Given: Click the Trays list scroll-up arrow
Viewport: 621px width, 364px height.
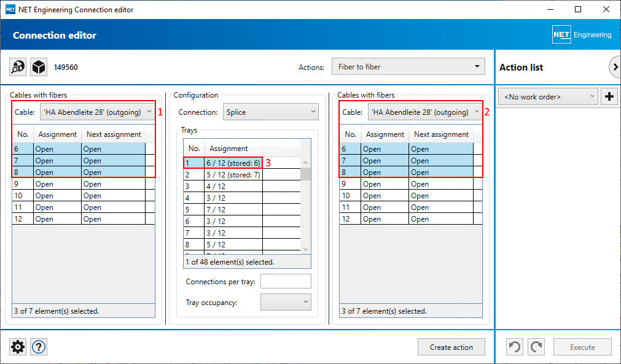Looking at the screenshot, I should click(x=305, y=163).
